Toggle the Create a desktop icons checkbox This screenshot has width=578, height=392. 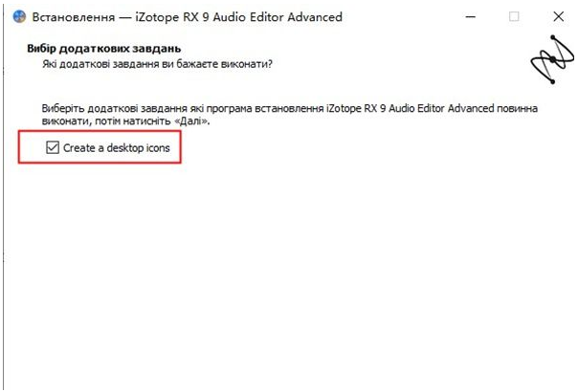53,147
